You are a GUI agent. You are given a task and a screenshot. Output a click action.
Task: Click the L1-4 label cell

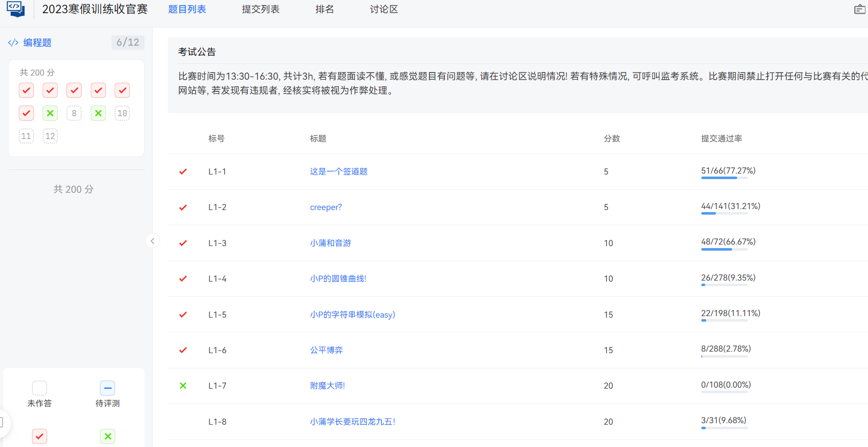218,279
